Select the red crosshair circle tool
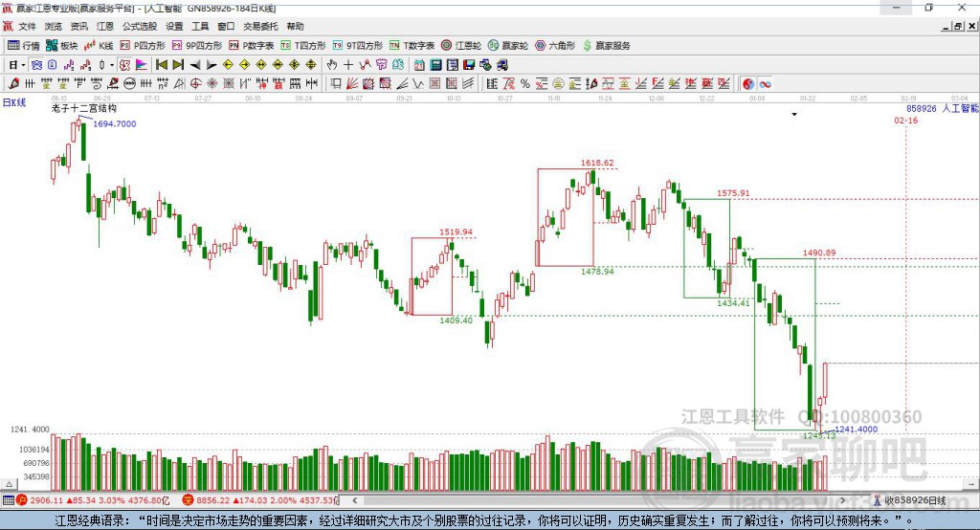Screen dimensions: 980x530 point(195,83)
